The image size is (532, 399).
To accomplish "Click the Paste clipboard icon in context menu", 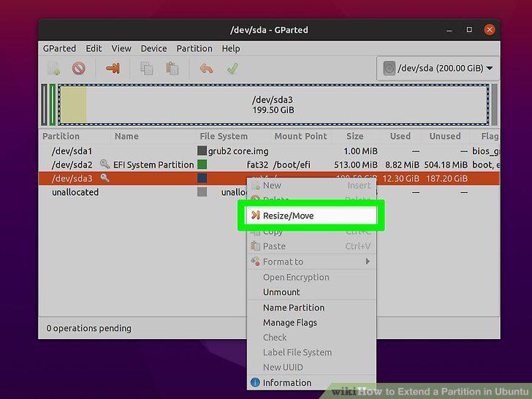I will 255,246.
